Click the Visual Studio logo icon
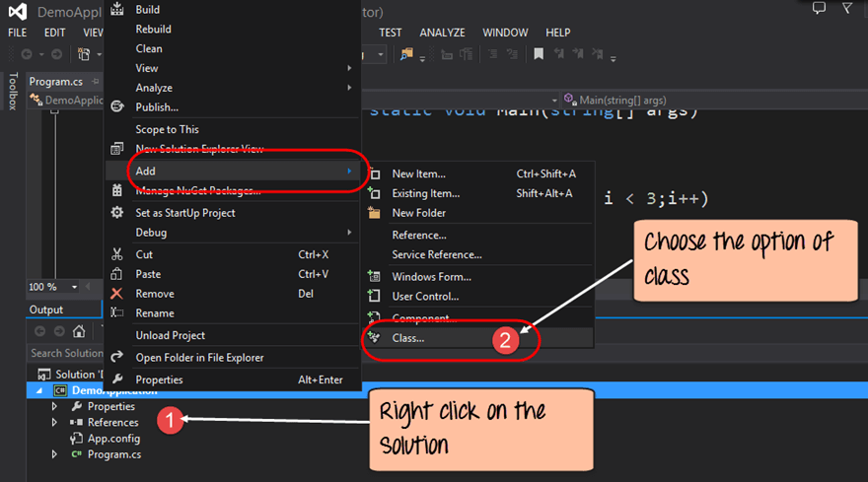868x482 pixels. (18, 12)
